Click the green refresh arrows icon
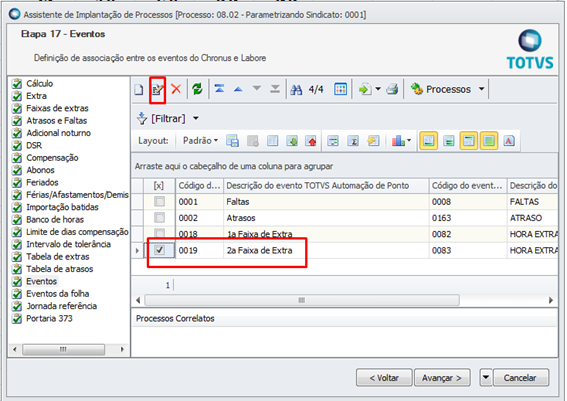The width and height of the screenshot is (567, 401). point(197,89)
